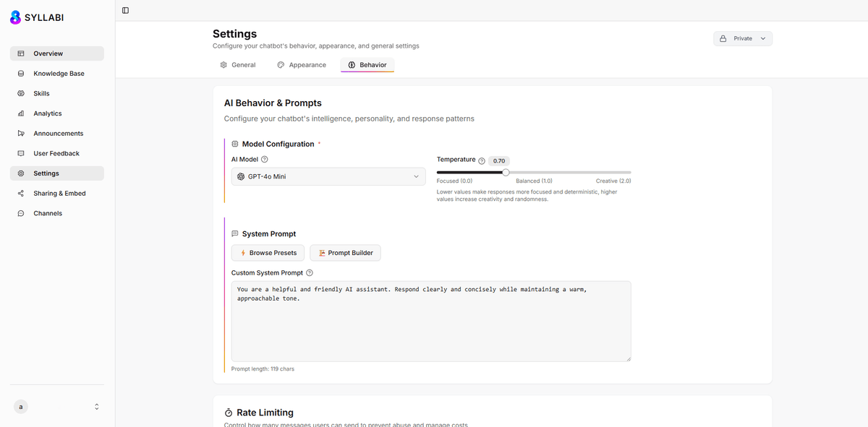Image resolution: width=868 pixels, height=427 pixels.
Task: Open Knowledge Base from sidebar
Action: (x=58, y=74)
